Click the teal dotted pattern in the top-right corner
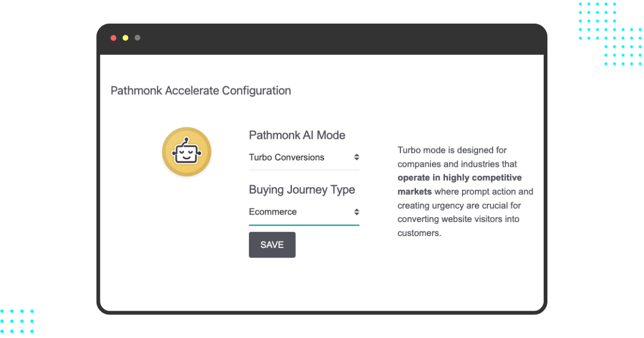Image resolution: width=644 pixels, height=338 pixels. tap(609, 35)
